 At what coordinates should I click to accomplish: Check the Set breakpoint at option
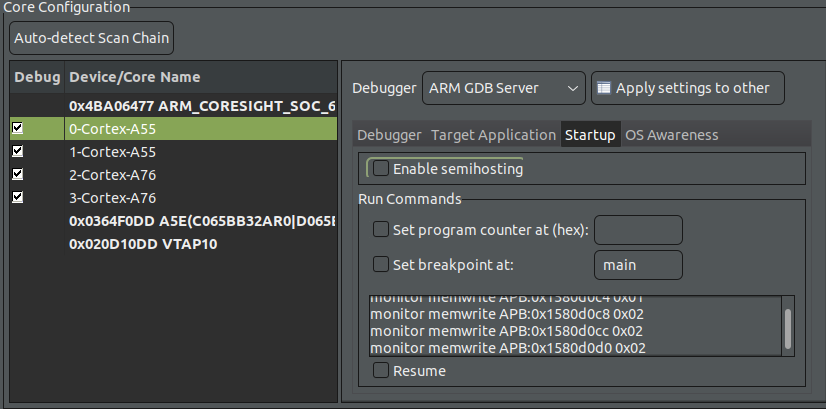tap(381, 265)
